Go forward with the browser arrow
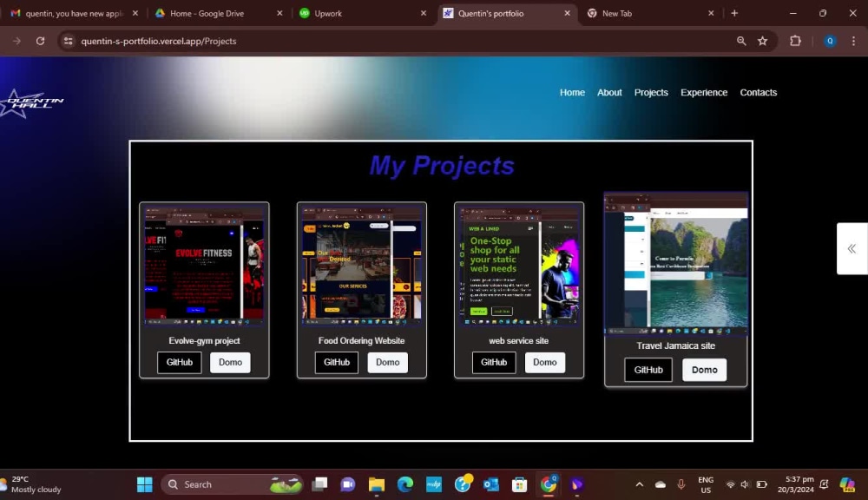Screen dimensions: 868x500 coord(16,41)
